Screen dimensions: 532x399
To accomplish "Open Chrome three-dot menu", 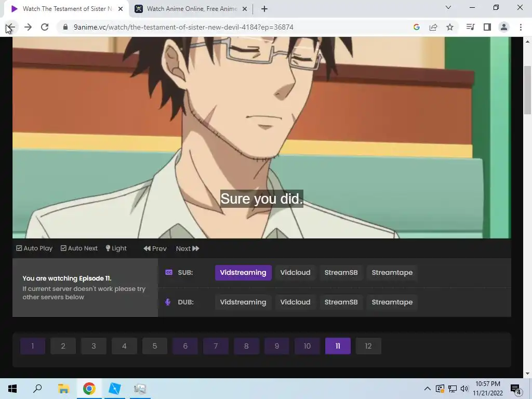I will pos(521,27).
